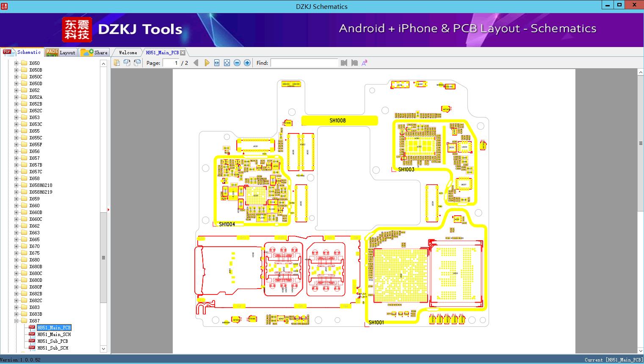Screen dimensions: 644x364
Task: Switch to the Layout tab
Action: click(x=61, y=52)
